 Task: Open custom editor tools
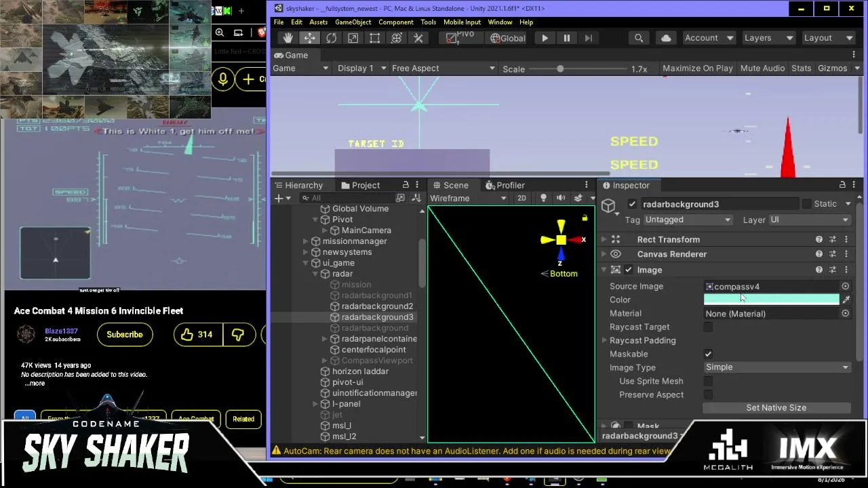(418, 38)
